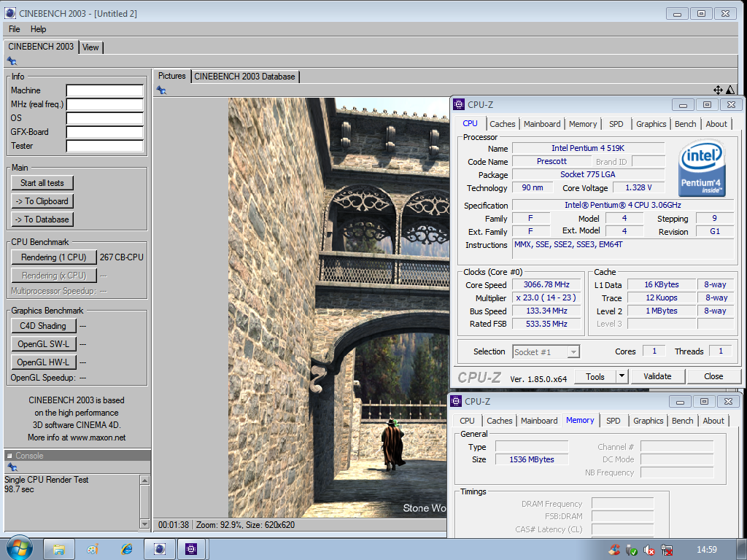Open Caches tab in upper CPU-Z window
Viewport: 747px width, 560px height.
[503, 124]
